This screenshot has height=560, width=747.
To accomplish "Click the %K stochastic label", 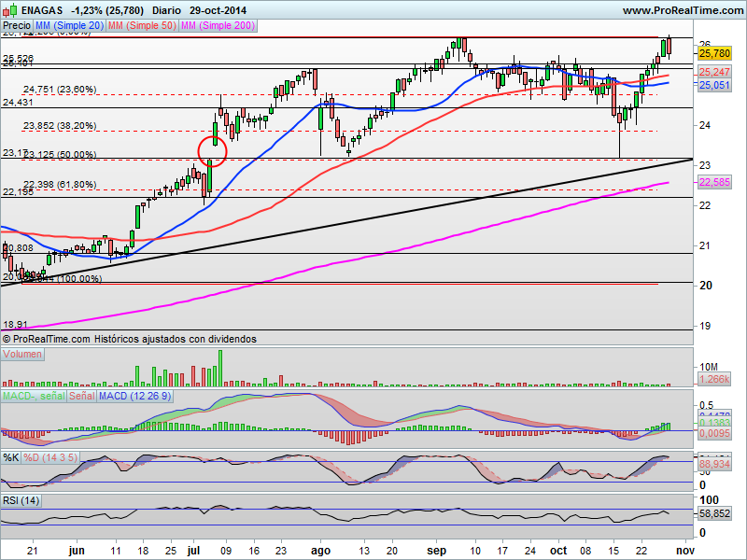I will click(11, 458).
